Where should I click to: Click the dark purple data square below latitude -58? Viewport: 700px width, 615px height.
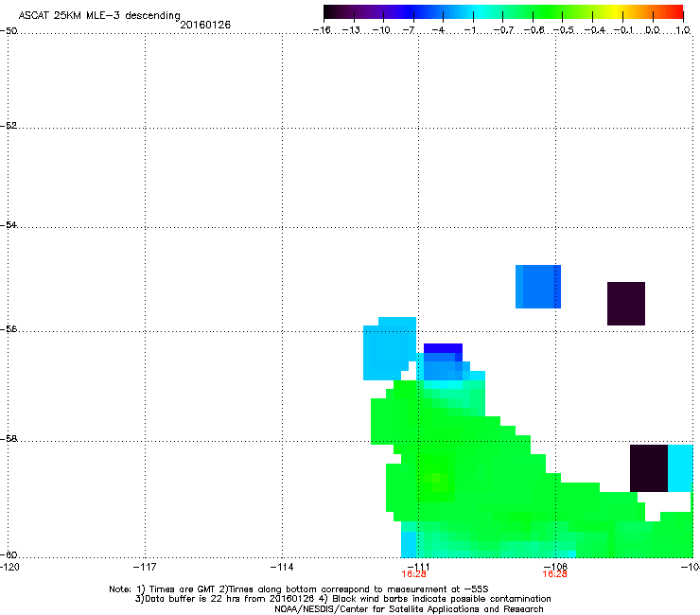[x=649, y=468]
